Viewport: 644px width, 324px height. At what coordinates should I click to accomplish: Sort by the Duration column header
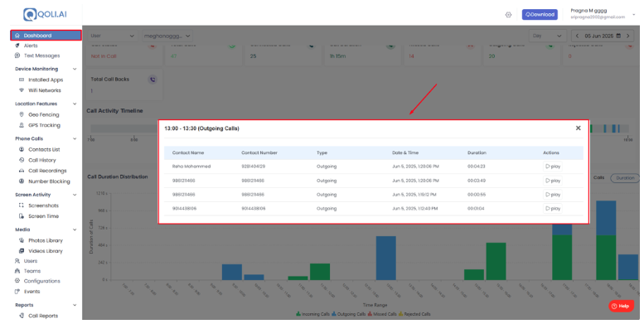coord(477,152)
